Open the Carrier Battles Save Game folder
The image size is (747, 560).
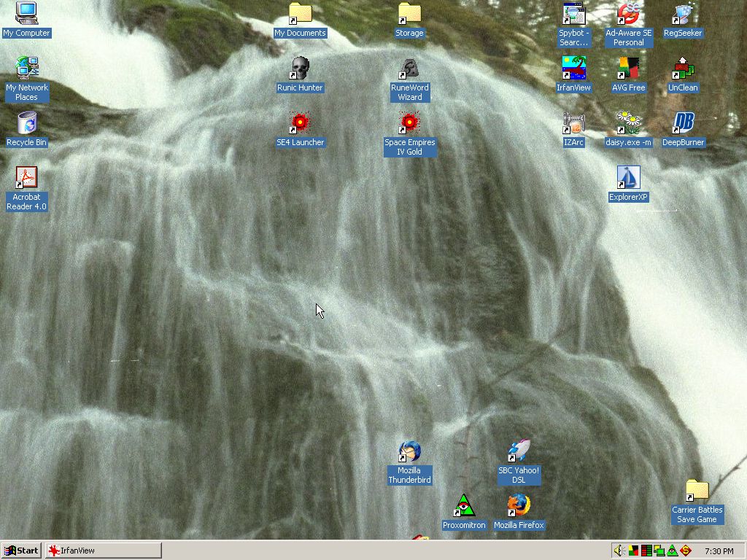click(x=697, y=491)
